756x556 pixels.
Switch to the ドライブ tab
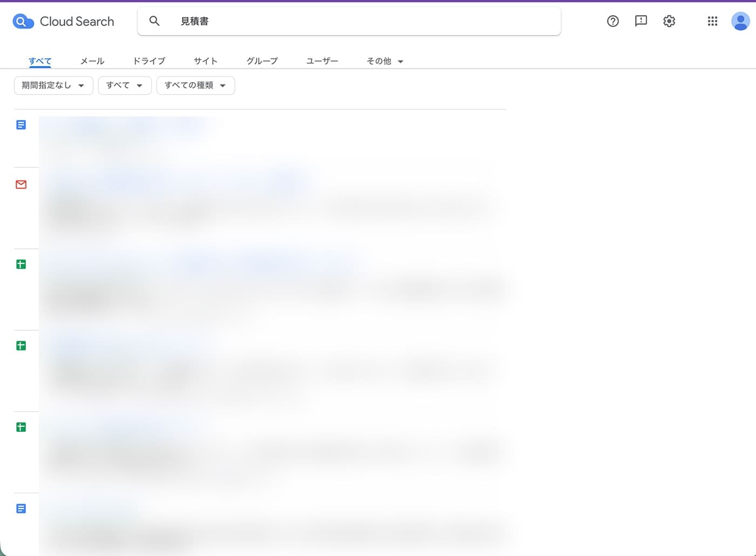(x=148, y=61)
